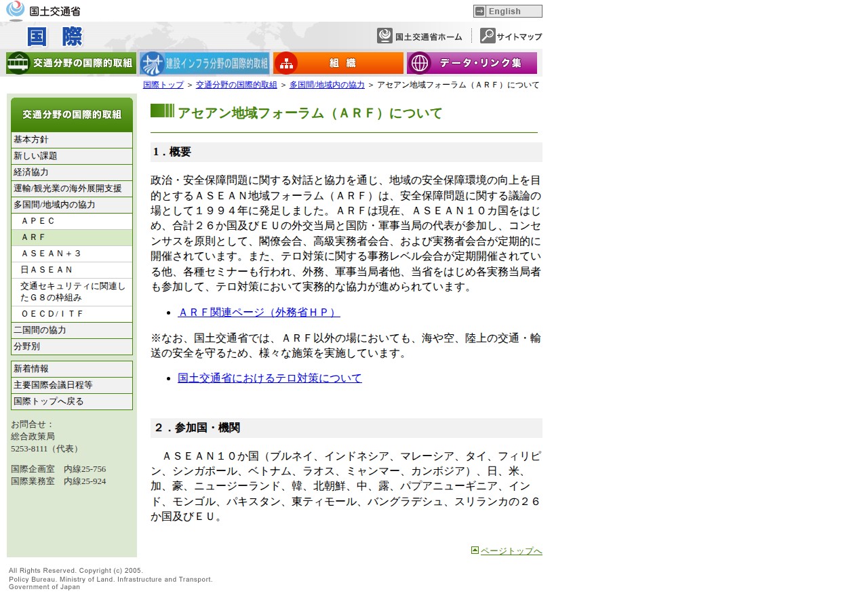
Task: Select 運輸/観光業の海外展開支援 in sidebar
Action: tap(72, 188)
